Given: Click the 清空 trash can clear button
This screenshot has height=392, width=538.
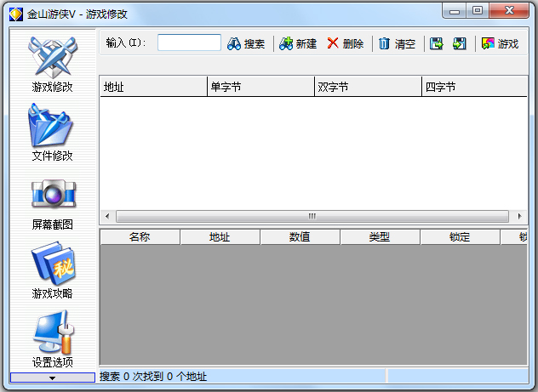Looking at the screenshot, I should click(x=397, y=43).
